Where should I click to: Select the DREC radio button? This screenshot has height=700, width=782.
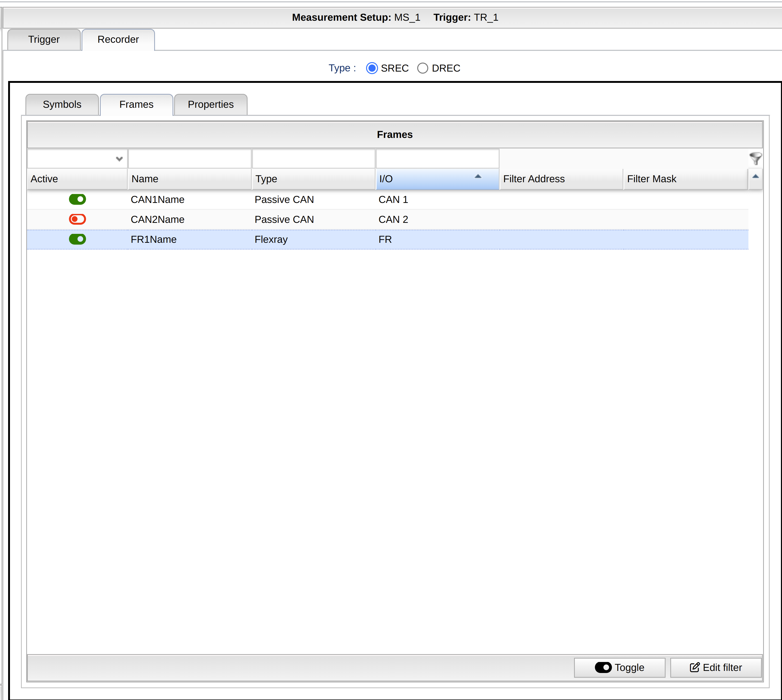click(422, 68)
